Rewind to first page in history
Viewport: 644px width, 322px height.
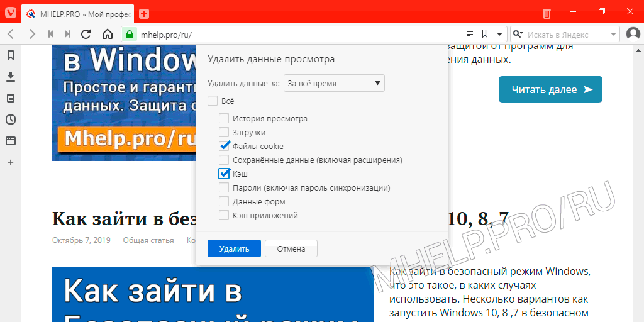click(x=51, y=34)
